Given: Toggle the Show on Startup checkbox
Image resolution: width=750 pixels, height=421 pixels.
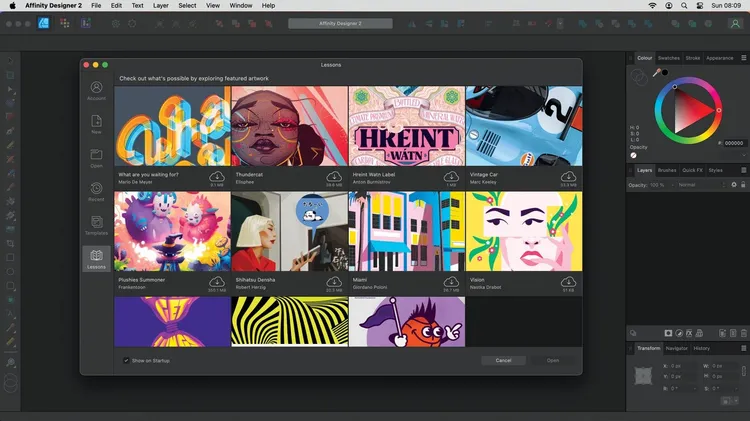Looking at the screenshot, I should point(126,360).
